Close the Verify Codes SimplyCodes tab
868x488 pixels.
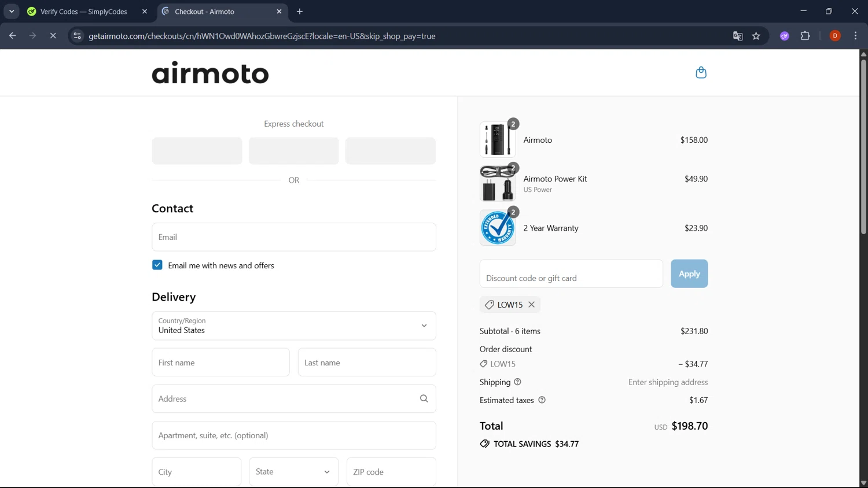point(145,12)
